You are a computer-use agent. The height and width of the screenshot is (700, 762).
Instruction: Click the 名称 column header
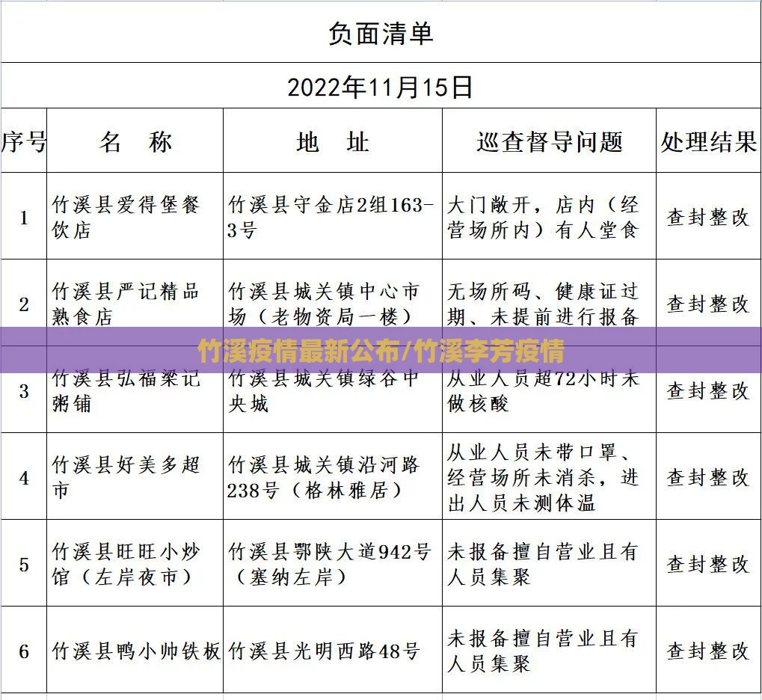(x=135, y=141)
